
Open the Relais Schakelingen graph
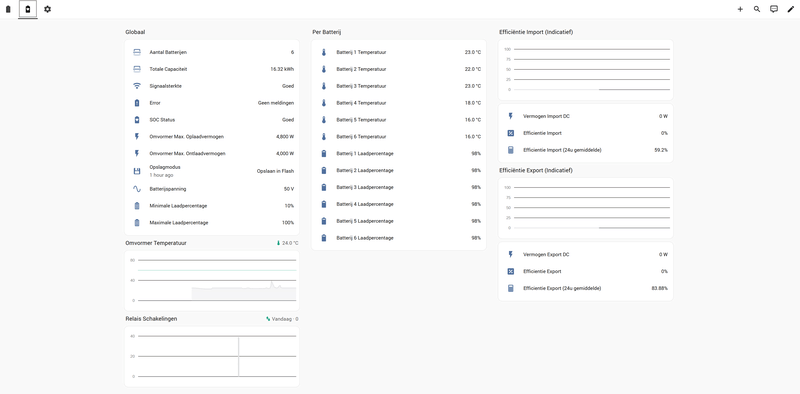[212, 356]
